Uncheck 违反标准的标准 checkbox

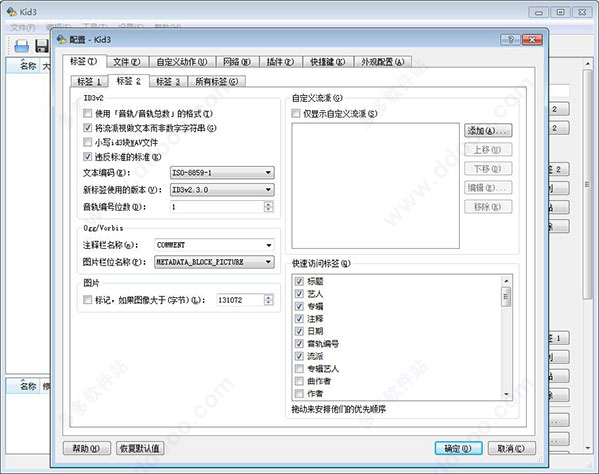[87, 157]
